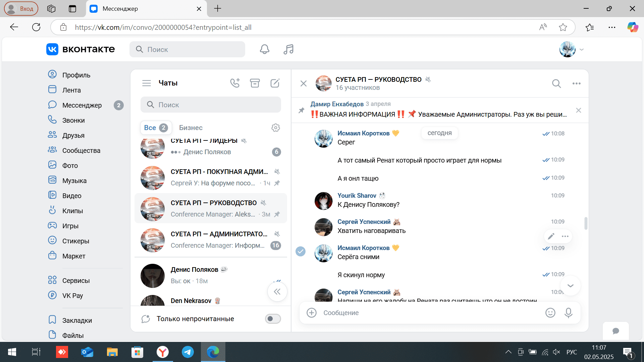Image resolution: width=644 pixels, height=362 pixels.
Task: Open Windows Start menu
Action: (x=12, y=352)
